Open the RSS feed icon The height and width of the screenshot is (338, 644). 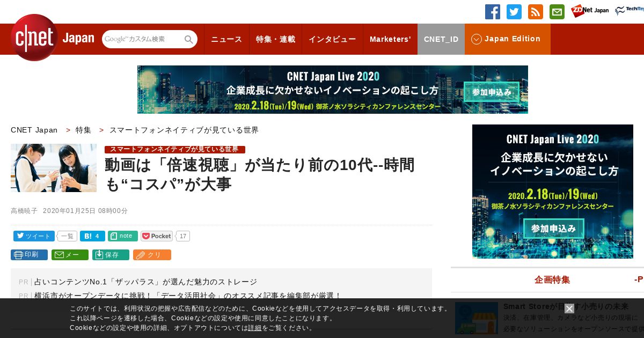[x=536, y=12]
